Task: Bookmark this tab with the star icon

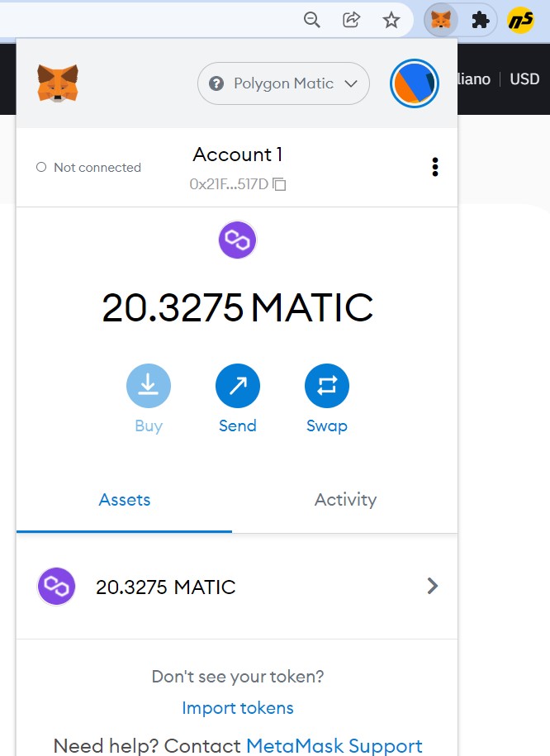Action: coord(391,21)
